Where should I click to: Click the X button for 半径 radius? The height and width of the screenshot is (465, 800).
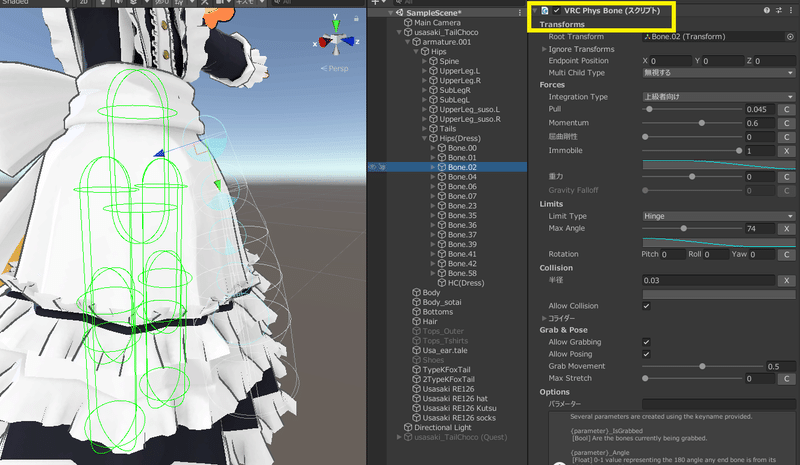pos(786,280)
